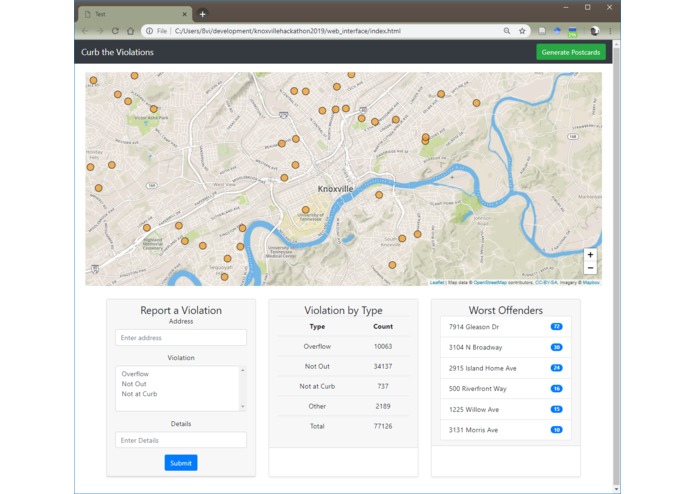Select the 3104 N Broadway offender
Image resolution: width=695 pixels, height=494 pixels.
click(x=506, y=347)
